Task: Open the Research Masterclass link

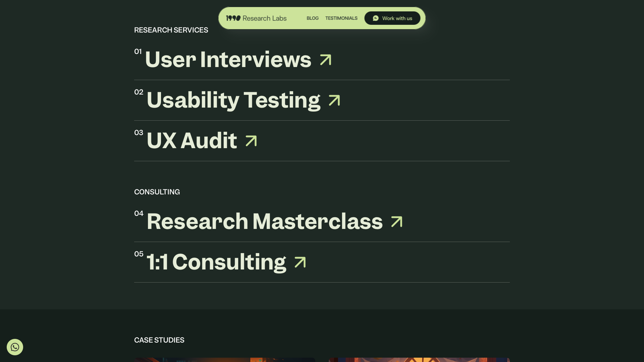Action: click(265, 222)
